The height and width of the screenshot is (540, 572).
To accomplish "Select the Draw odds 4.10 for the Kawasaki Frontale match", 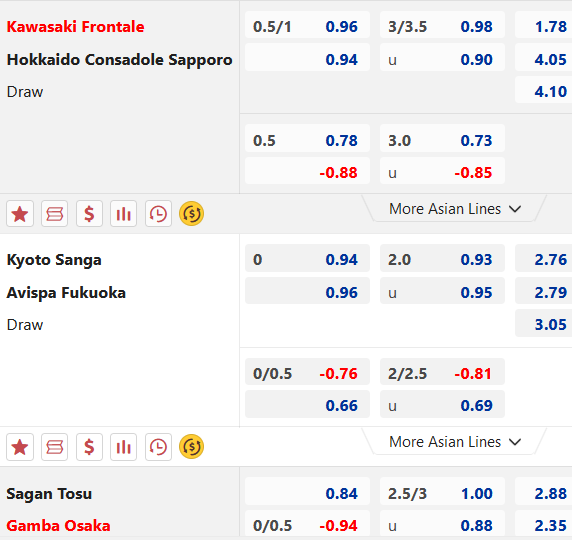I will (544, 91).
